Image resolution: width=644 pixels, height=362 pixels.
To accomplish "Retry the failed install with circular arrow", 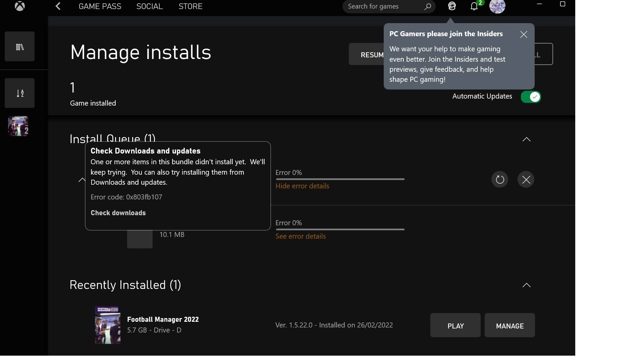I will pos(499,180).
